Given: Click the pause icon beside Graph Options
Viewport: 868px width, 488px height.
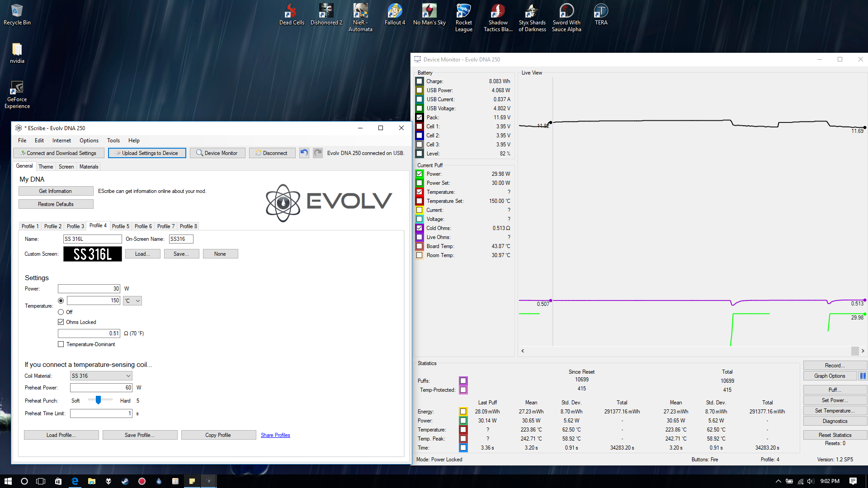Looking at the screenshot, I should (863, 376).
